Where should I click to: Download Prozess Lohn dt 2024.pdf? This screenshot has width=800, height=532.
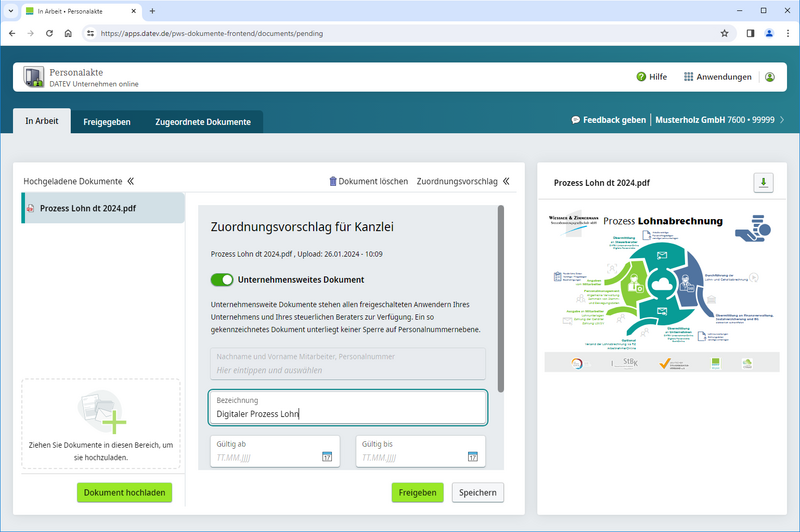pos(763,183)
